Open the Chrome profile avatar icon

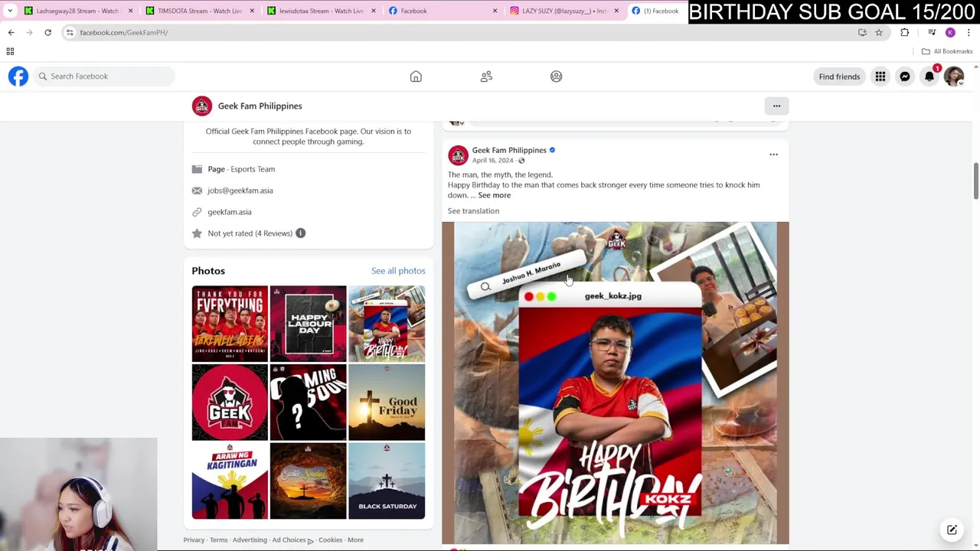click(950, 32)
